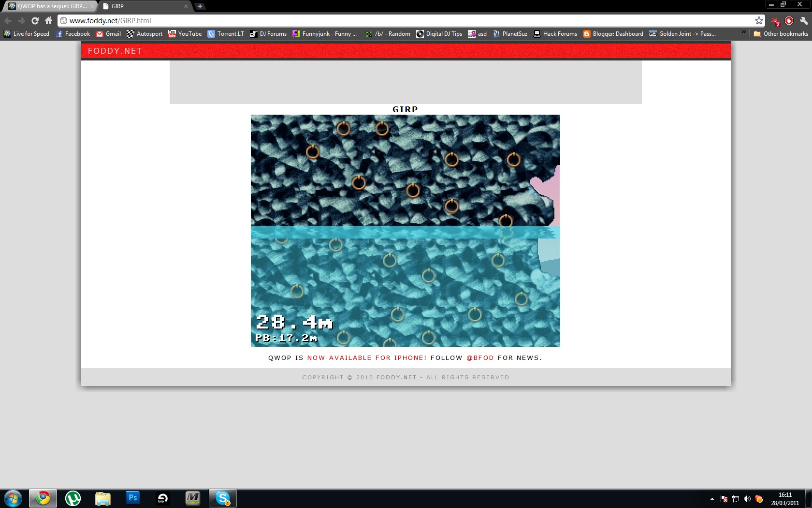Open the Ableton Live taskbar icon
Screen dimensions: 812x508
tap(163, 498)
